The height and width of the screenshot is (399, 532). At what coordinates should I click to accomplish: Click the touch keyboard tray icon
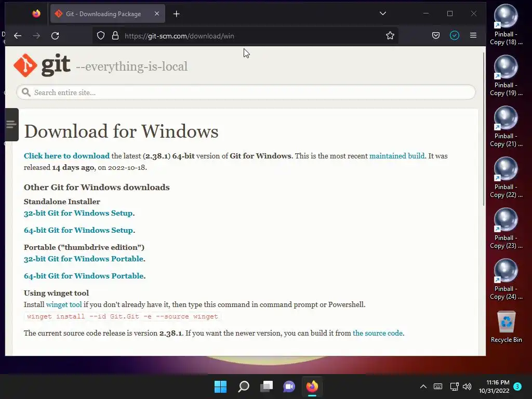point(438,387)
